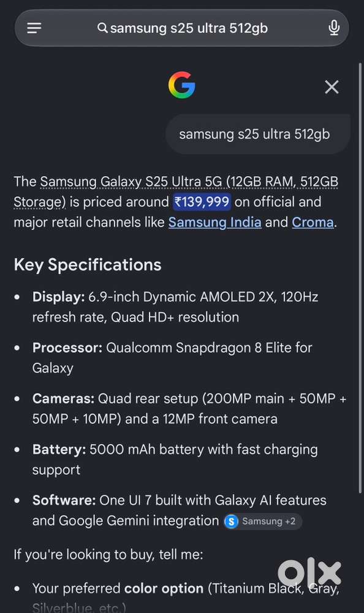Tap the microphone voice search icon
364x613 pixels.
(334, 28)
